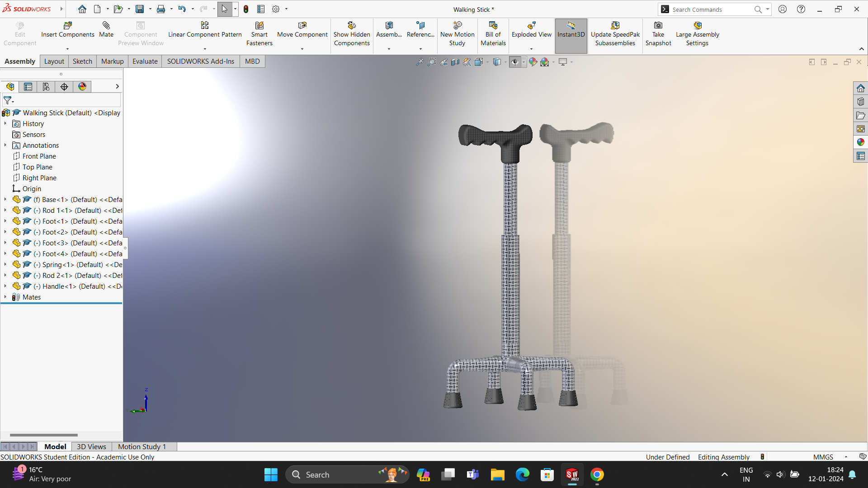The height and width of the screenshot is (488, 868).
Task: Switch to the Sketch tab
Action: pyautogui.click(x=82, y=61)
